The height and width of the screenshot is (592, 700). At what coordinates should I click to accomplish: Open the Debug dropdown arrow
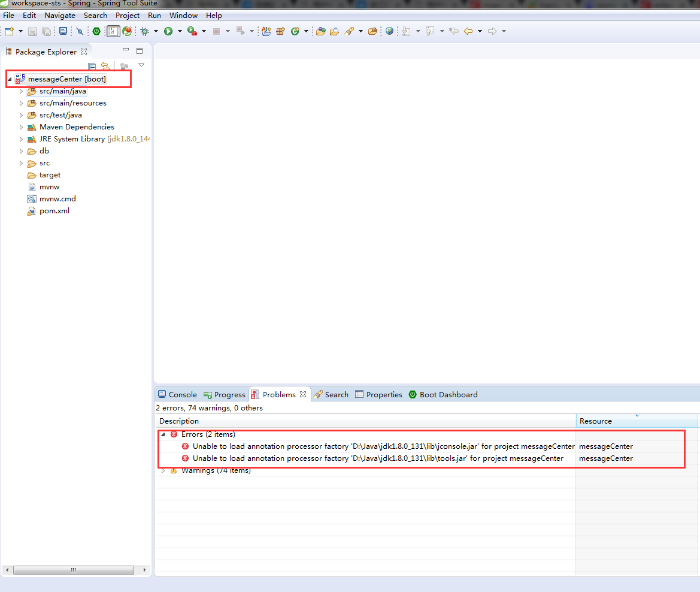click(156, 31)
